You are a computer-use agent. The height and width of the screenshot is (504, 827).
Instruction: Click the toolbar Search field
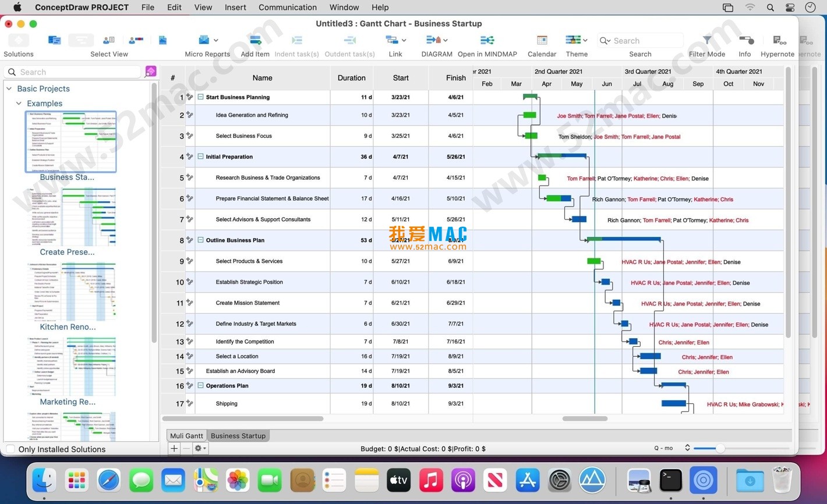click(640, 40)
